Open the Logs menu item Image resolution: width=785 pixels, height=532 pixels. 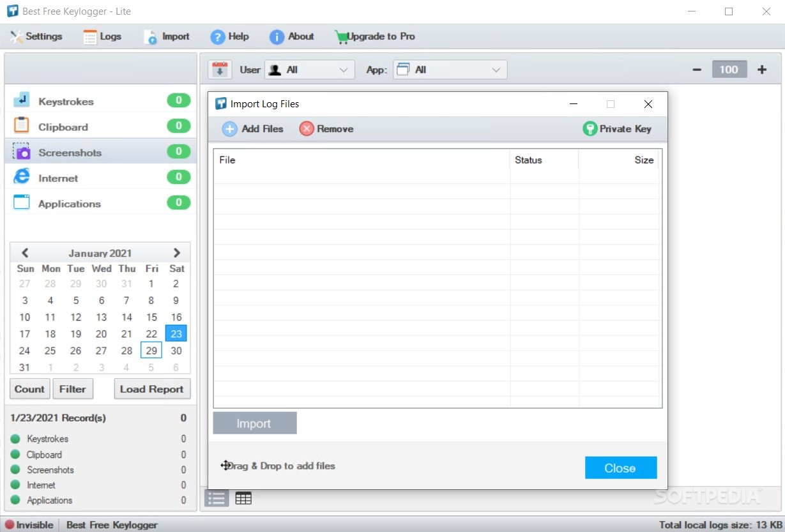(x=102, y=36)
